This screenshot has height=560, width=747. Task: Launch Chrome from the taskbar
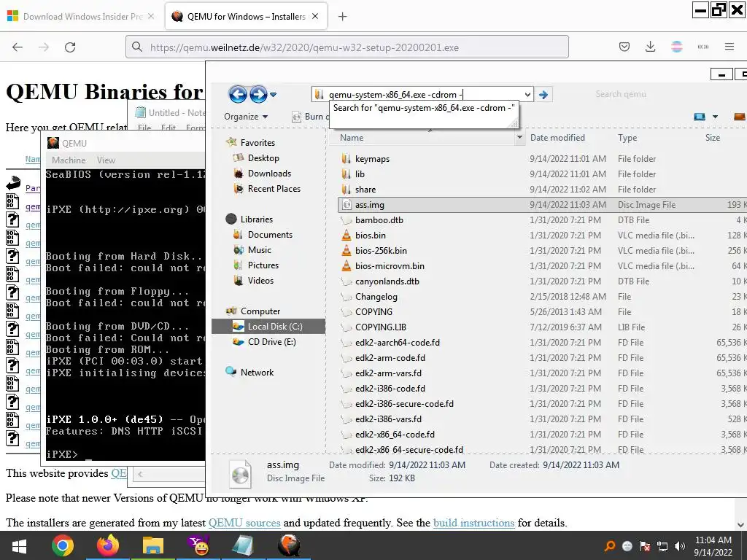pyautogui.click(x=63, y=545)
